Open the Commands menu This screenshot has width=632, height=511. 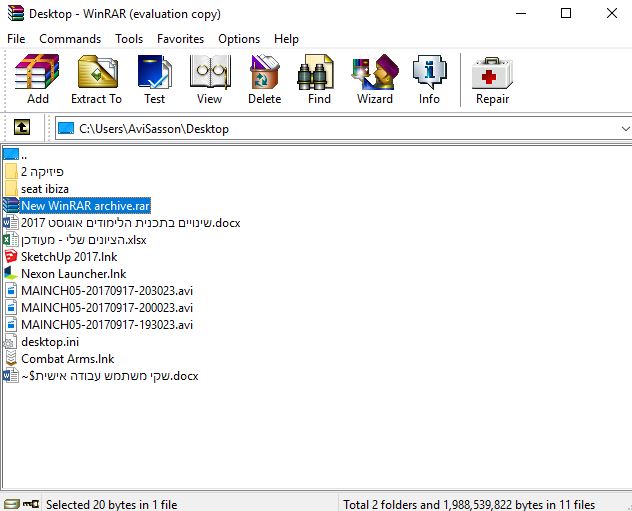tap(70, 39)
